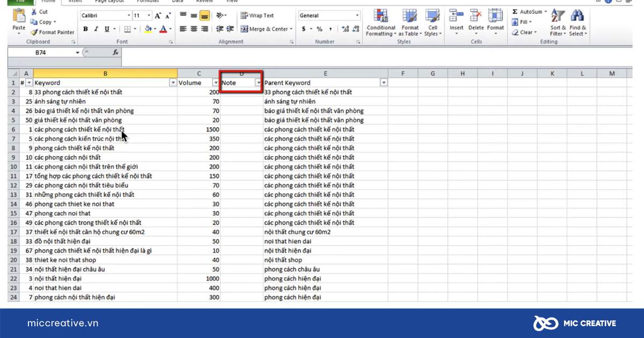Open filter dropdown for Keyword column

coord(173,83)
